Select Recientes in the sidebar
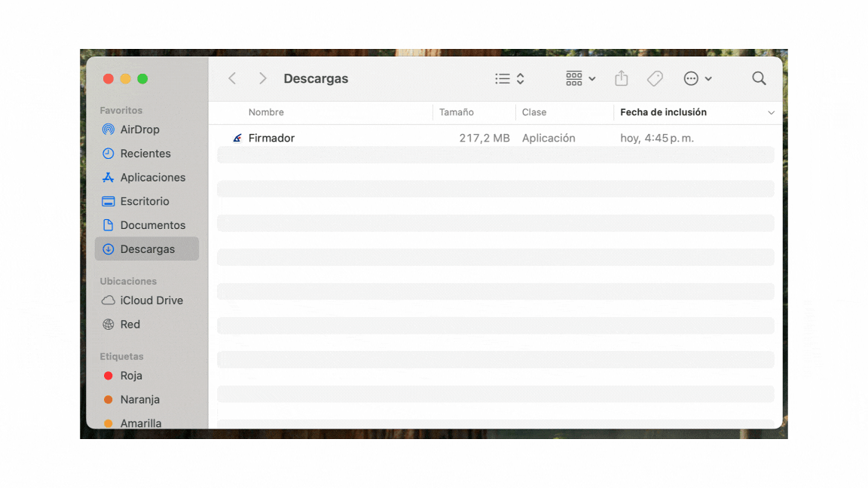 click(145, 154)
